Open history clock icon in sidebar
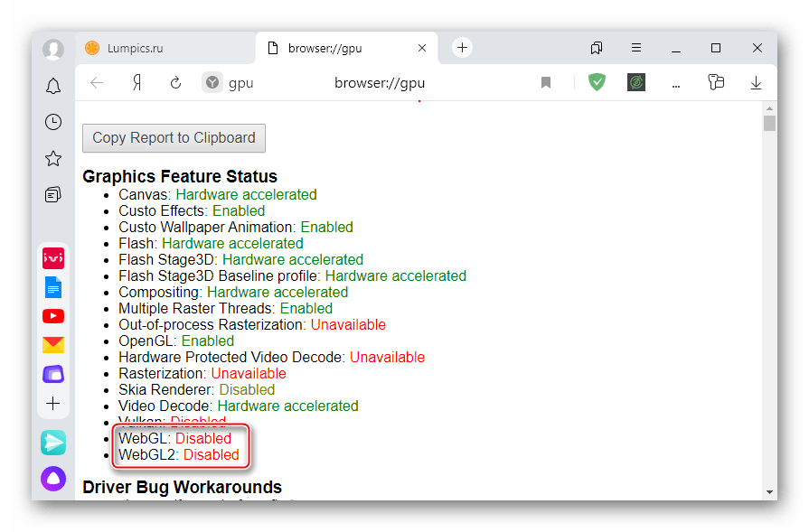The image size is (809, 532). (x=53, y=122)
